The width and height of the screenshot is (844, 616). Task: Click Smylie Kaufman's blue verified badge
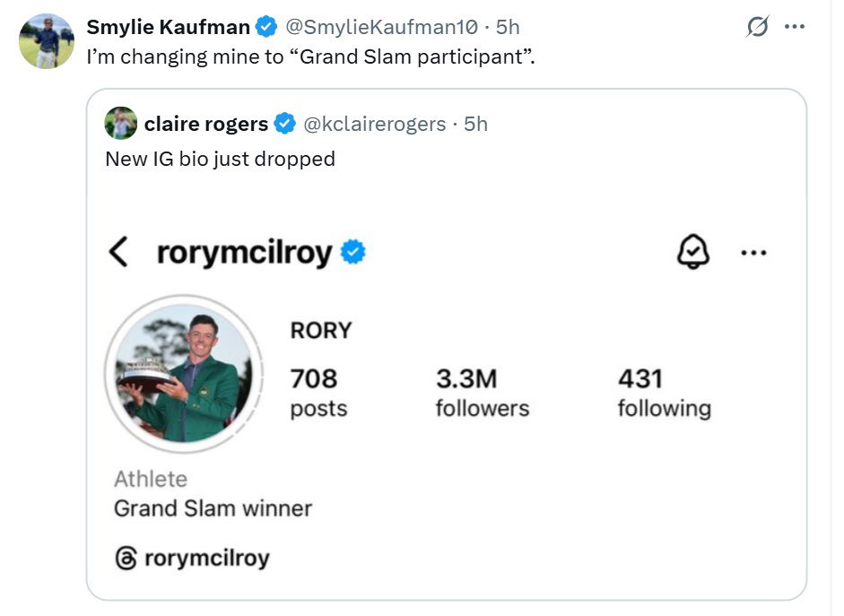pos(266,28)
